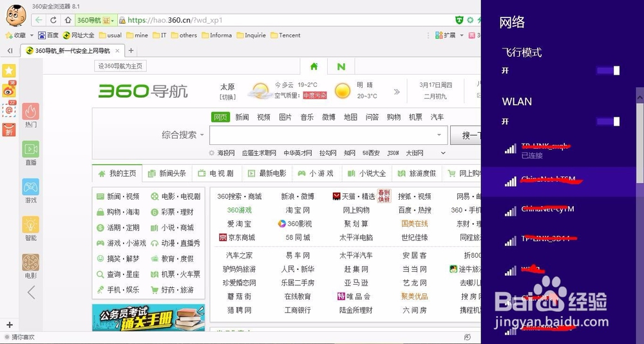This screenshot has width=644, height=344.
Task: Click the green N icon tab
Action: click(341, 66)
